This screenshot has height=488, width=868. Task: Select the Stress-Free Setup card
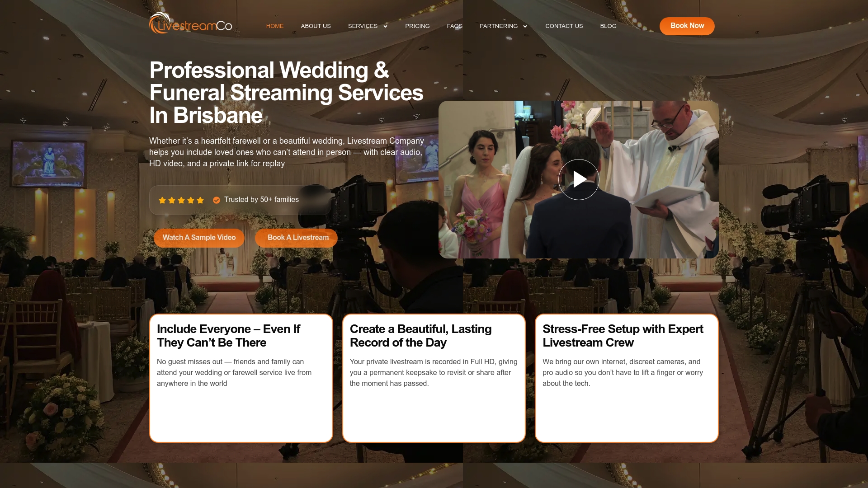coord(627,378)
